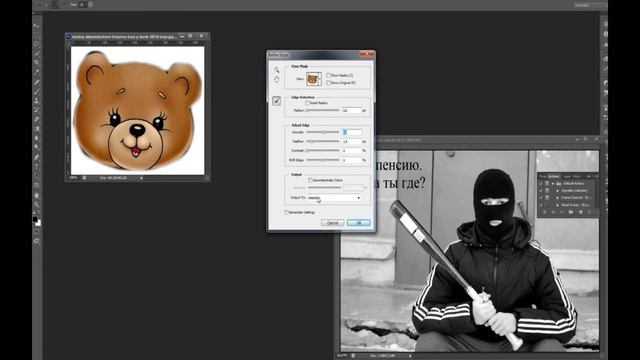This screenshot has height=360, width=640.
Task: Open status info arrow in masked man document
Action: point(410,356)
